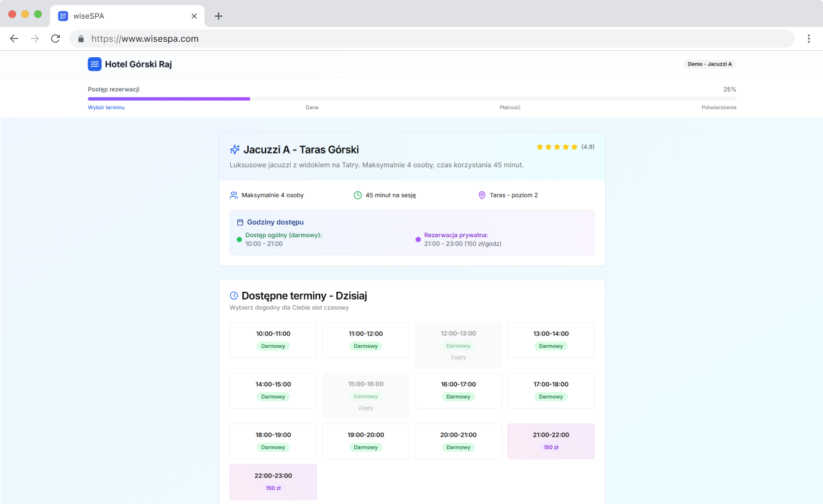Click the five-star rating icons
Image resolution: width=823 pixels, height=504 pixels.
[x=557, y=147]
